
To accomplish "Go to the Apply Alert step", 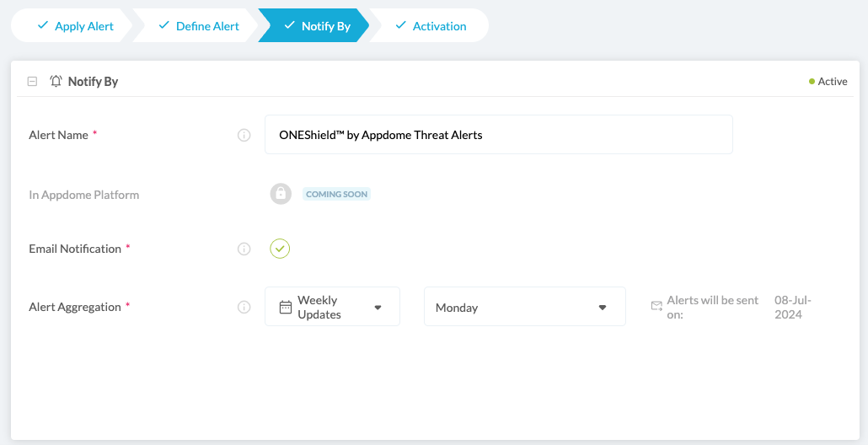I will 75,26.
